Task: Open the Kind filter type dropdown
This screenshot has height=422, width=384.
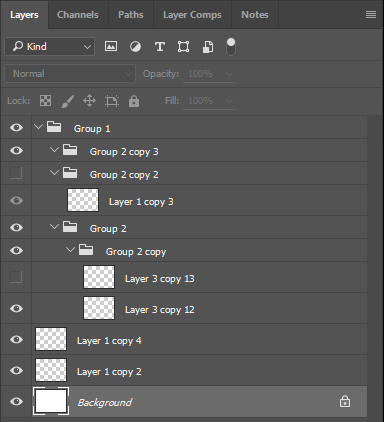Action: (49, 47)
